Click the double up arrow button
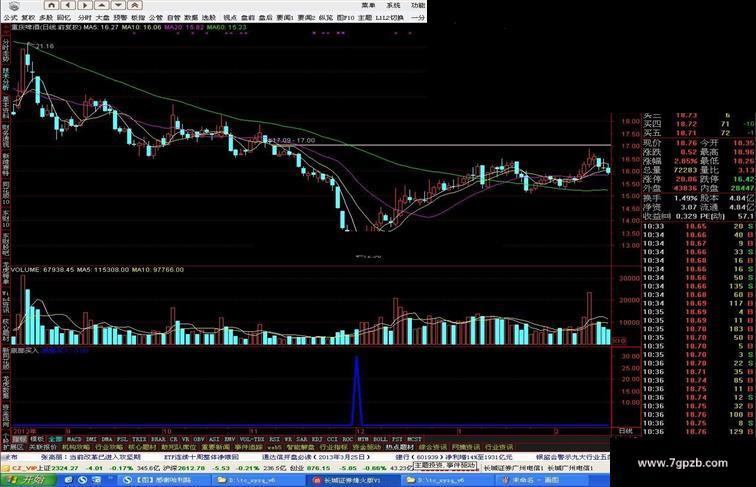Screen dimensions: 756x487 pos(135,5)
